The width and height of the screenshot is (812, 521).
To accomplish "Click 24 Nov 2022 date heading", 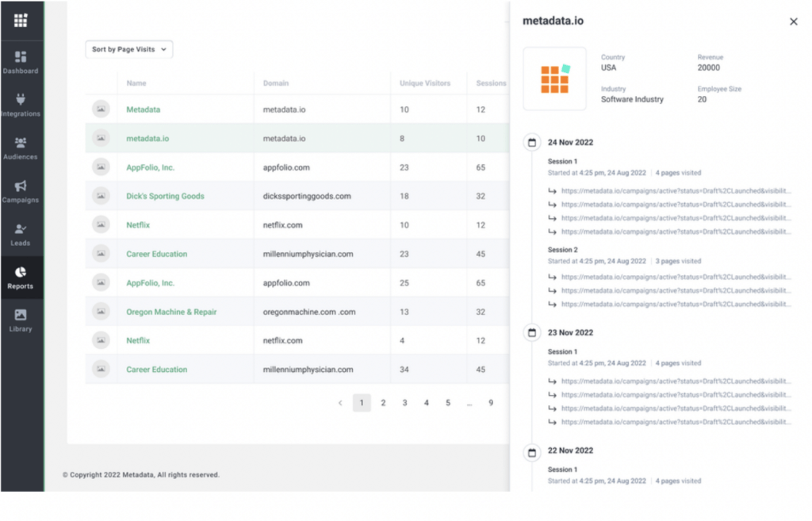I will tap(570, 143).
